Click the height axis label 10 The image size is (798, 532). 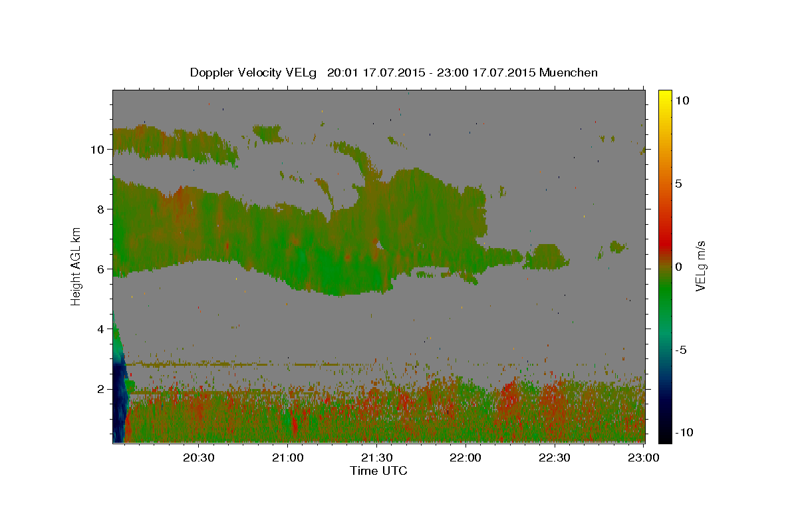(x=97, y=150)
